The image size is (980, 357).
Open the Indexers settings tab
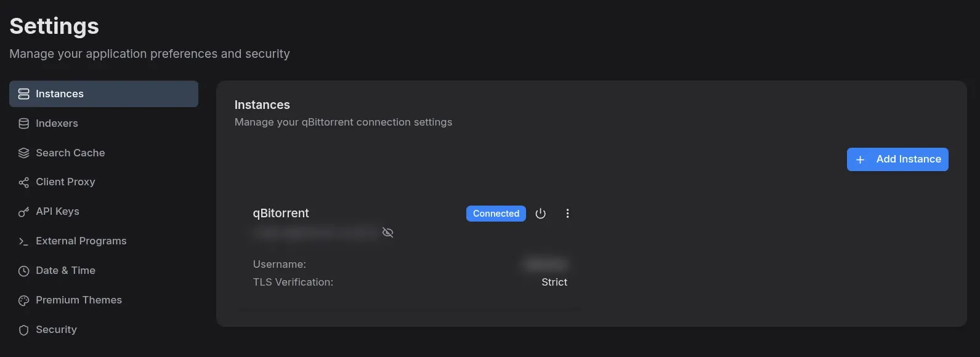(57, 124)
